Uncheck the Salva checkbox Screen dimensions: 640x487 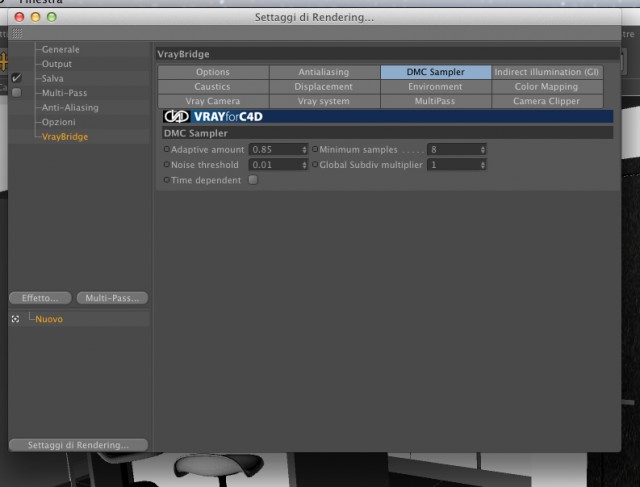pyautogui.click(x=16, y=78)
